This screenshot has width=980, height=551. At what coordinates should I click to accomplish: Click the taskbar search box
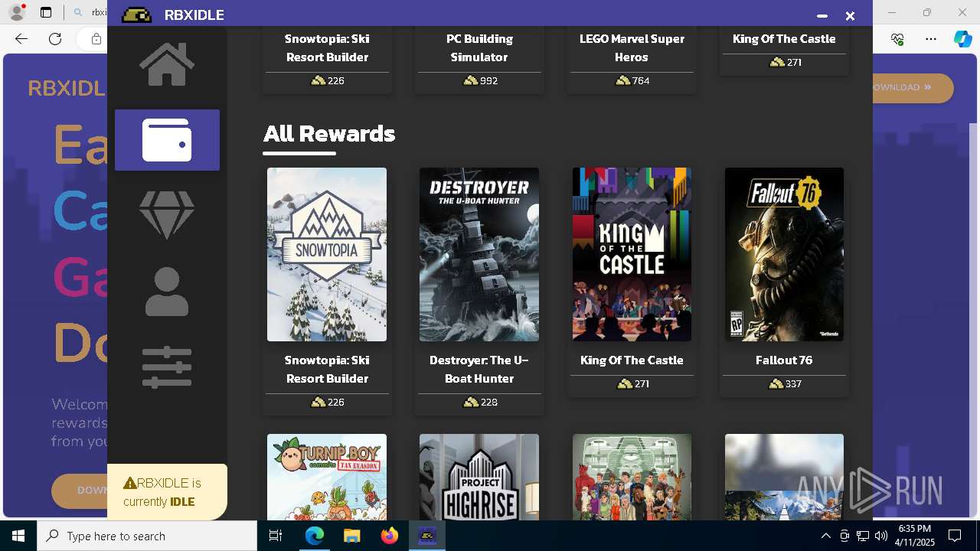tap(147, 536)
